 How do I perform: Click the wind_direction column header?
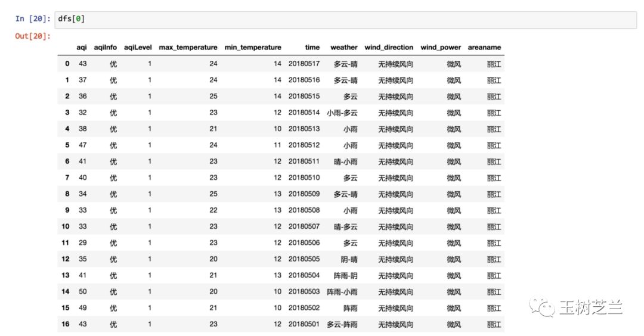tap(389, 48)
